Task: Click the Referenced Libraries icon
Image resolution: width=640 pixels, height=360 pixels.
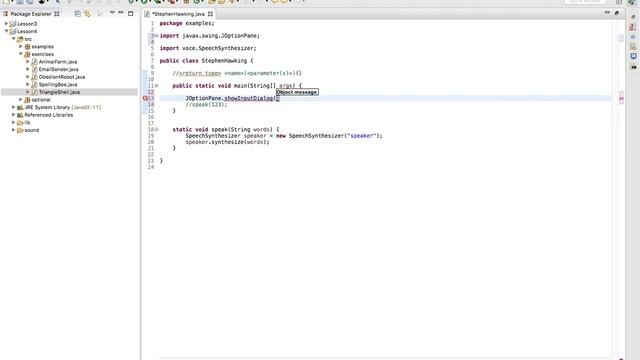Action: 20,115
